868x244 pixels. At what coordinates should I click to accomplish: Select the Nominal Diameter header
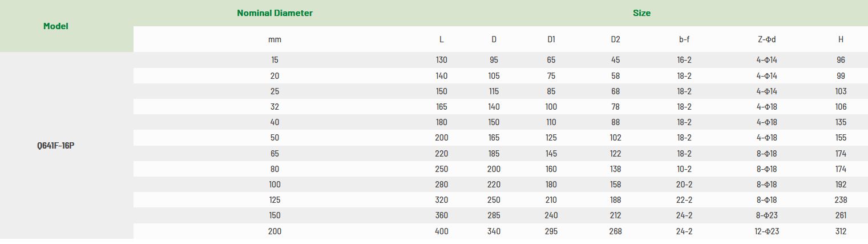(x=274, y=13)
